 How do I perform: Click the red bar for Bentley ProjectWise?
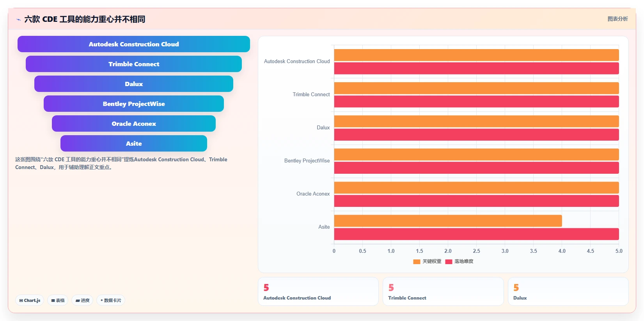coord(476,168)
